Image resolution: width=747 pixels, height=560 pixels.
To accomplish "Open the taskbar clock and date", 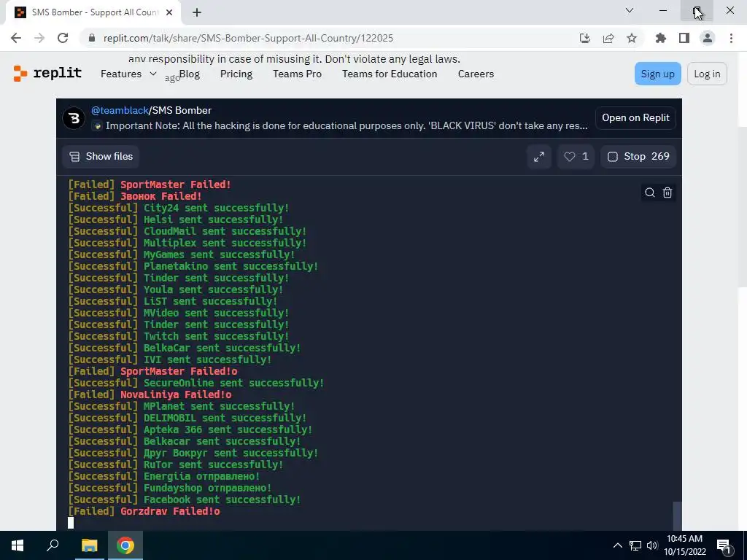I will pos(684,545).
